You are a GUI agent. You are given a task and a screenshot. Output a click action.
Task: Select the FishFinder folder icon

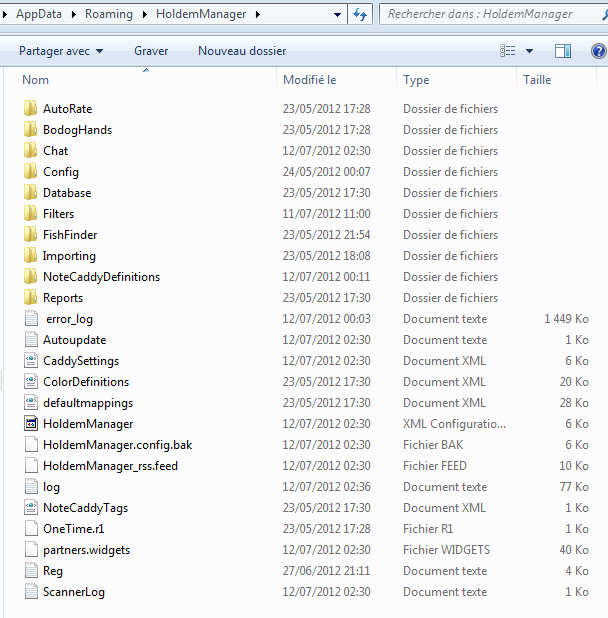pos(30,235)
